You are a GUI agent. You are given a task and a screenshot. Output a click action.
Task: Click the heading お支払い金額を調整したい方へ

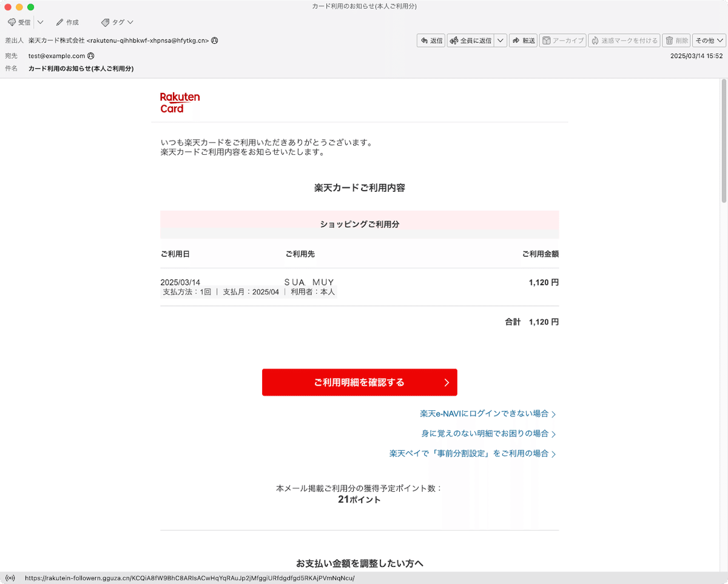(x=359, y=563)
